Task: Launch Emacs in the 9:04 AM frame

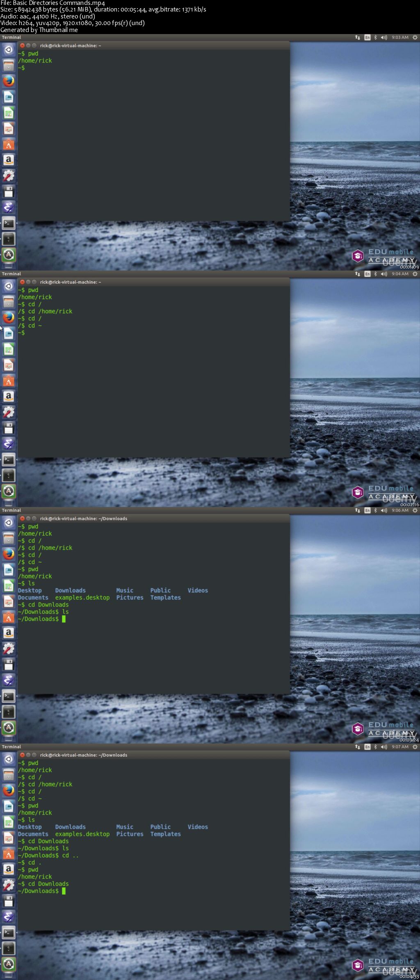Action: pyautogui.click(x=9, y=444)
